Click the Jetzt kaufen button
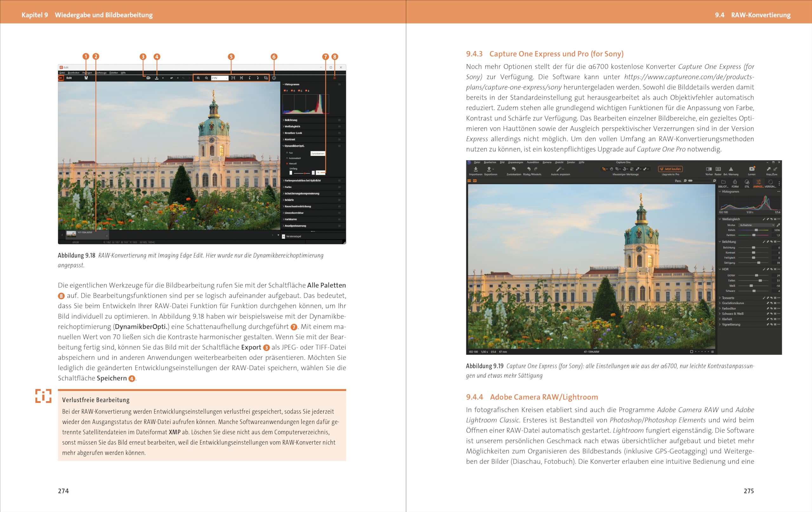Screen dimensions: 812x512 pos(670,169)
